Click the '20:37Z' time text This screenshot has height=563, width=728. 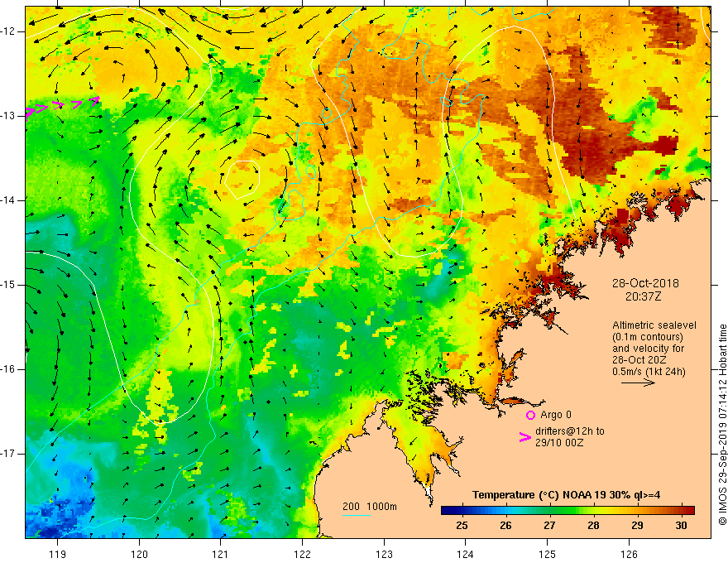point(643,296)
